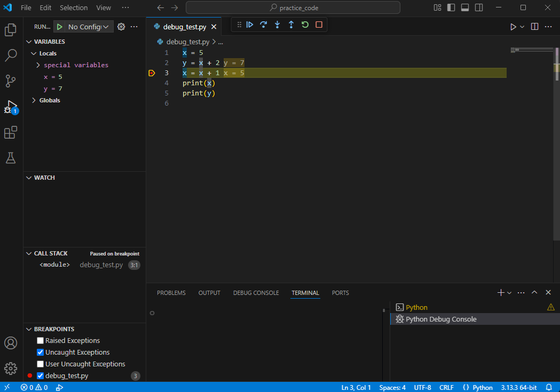
Task: Click Step Into in debug toolbar
Action: (277, 25)
